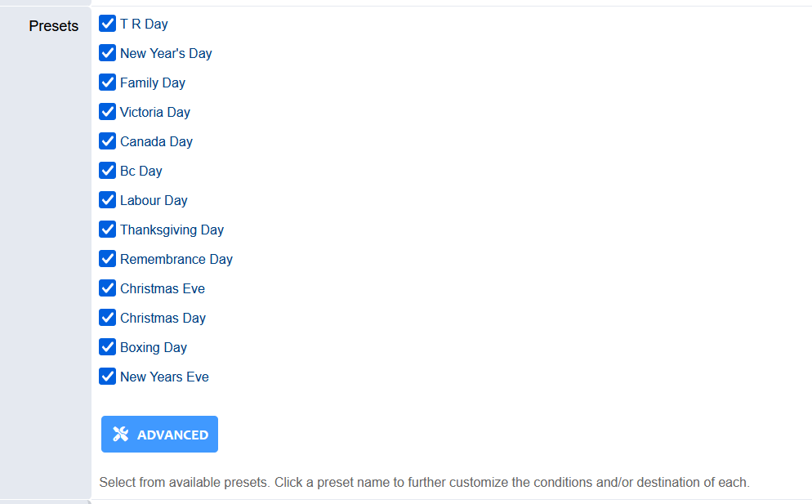Disable the Labour Day checkbox
The image size is (812, 504).
107,200
